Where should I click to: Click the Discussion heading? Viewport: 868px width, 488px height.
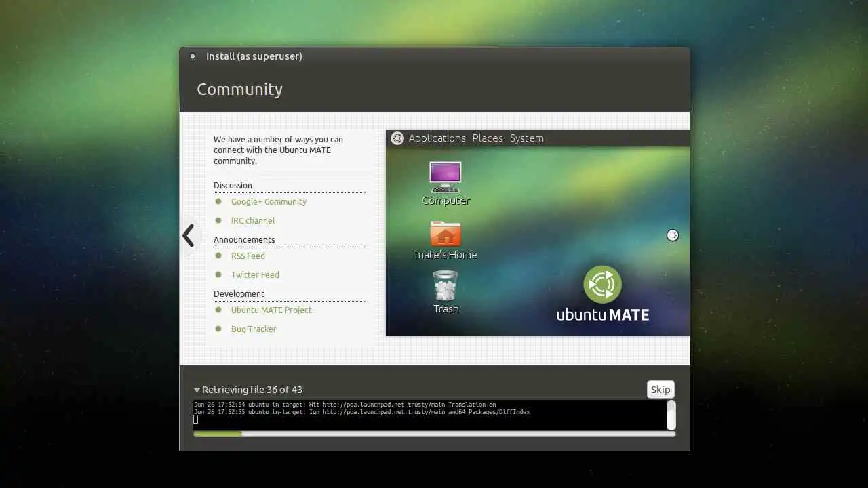[233, 186]
